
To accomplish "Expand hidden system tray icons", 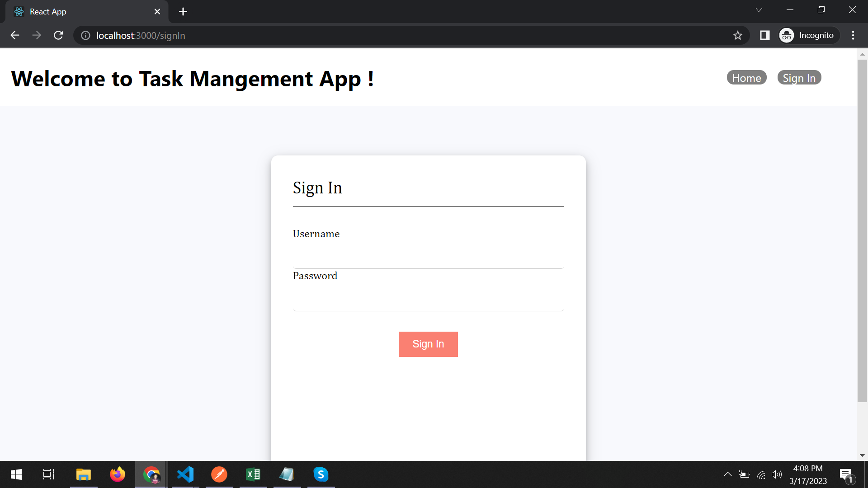I will click(728, 474).
